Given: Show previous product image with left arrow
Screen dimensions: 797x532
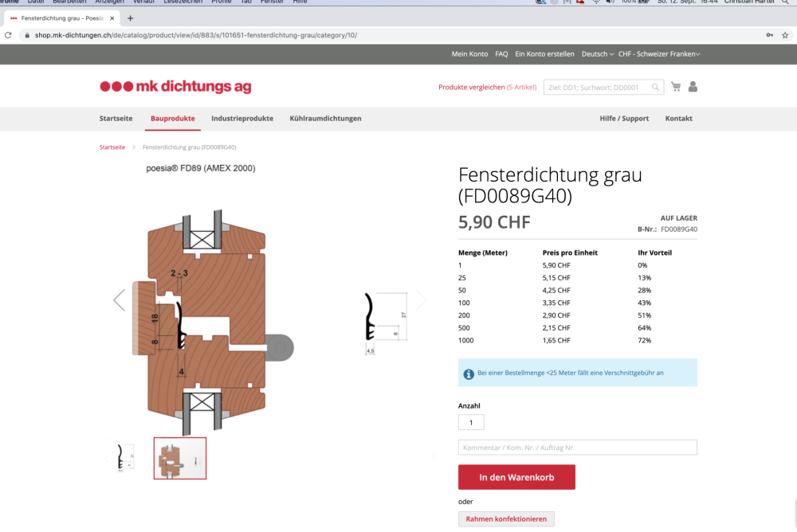Looking at the screenshot, I should pos(119,300).
